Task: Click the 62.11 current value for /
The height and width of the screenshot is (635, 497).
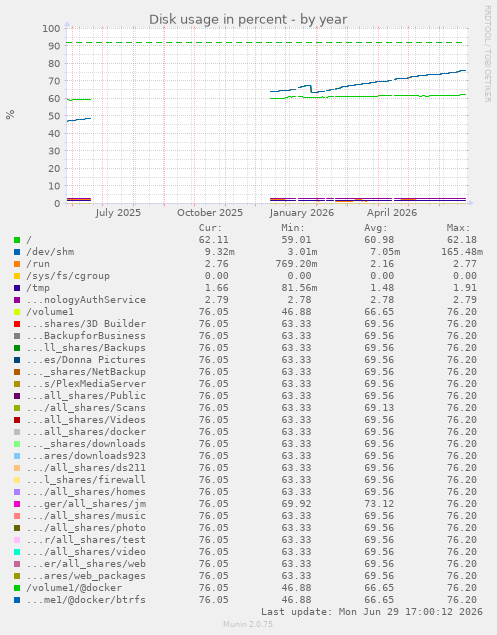Action: coord(213,240)
